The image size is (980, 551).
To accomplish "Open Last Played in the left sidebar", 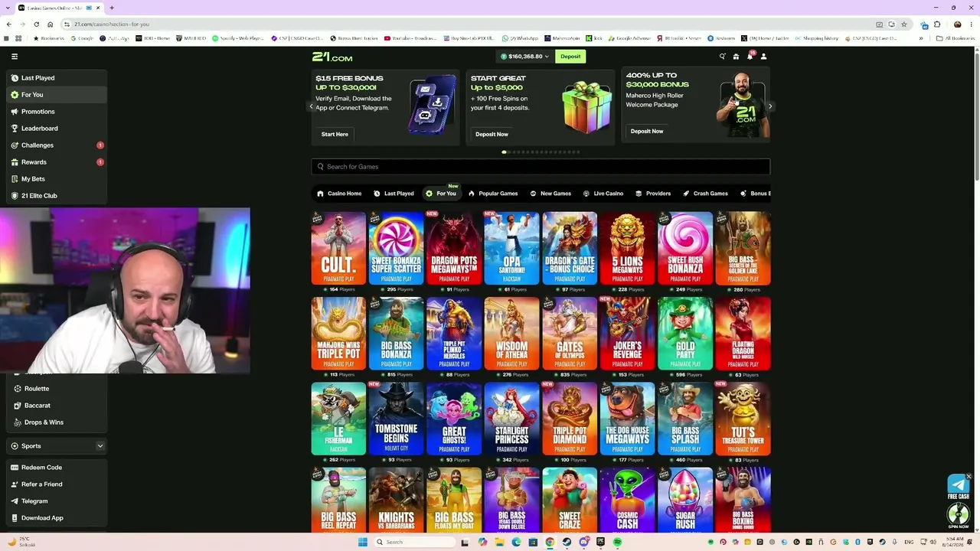I will point(57,78).
